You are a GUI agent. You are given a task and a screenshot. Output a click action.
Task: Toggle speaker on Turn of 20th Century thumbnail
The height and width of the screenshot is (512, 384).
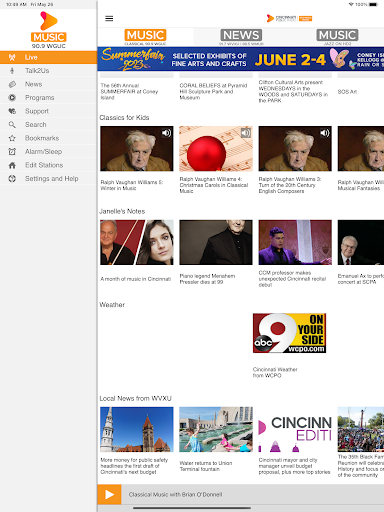(325, 133)
